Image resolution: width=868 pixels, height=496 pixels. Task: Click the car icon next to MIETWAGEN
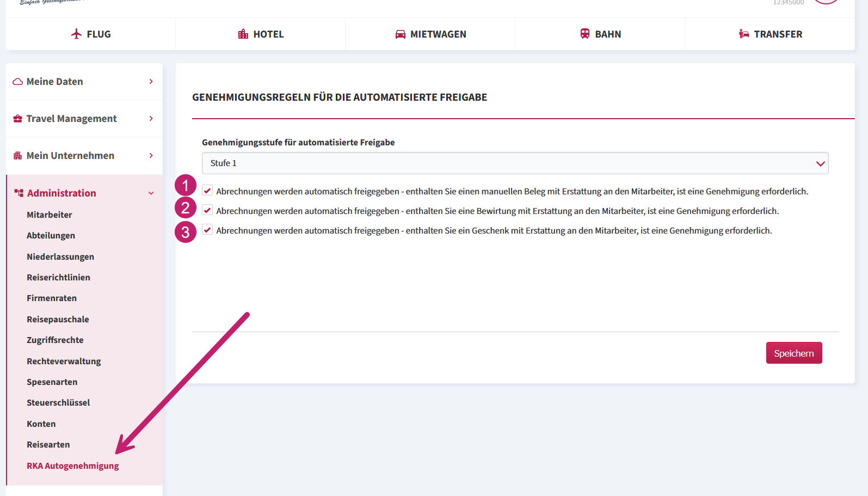pos(401,34)
